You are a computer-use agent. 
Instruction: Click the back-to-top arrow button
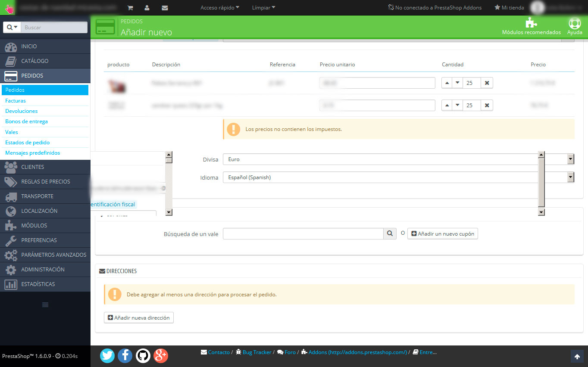pyautogui.click(x=577, y=357)
